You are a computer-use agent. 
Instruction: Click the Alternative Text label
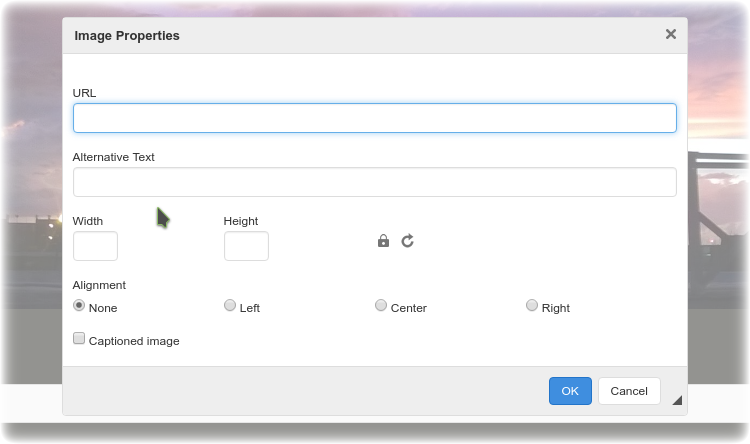click(113, 157)
